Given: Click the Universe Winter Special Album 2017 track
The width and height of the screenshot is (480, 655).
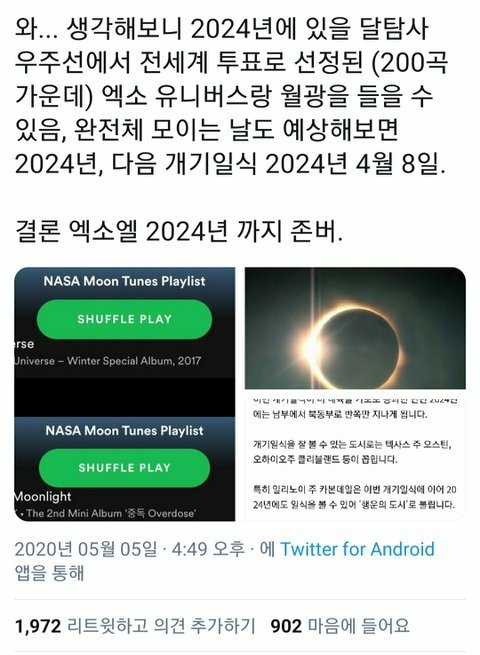Looking at the screenshot, I should [x=108, y=361].
